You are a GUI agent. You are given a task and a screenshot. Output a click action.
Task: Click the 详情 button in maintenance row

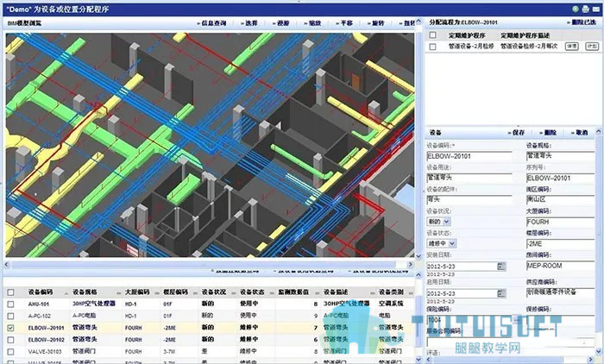(x=571, y=47)
